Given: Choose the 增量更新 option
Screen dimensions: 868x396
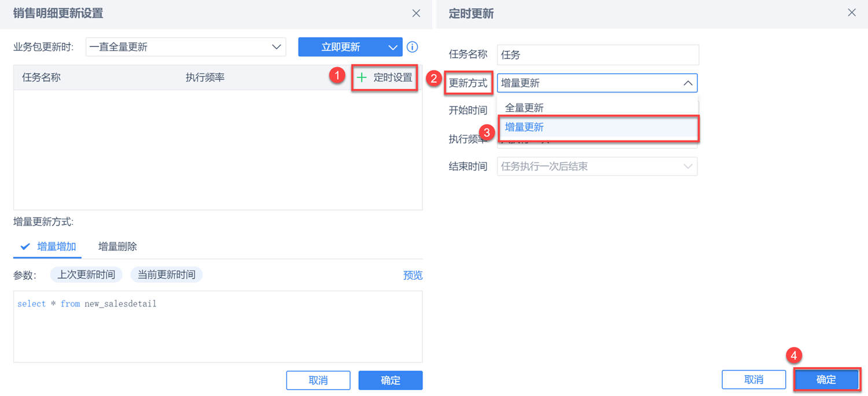Looking at the screenshot, I should coord(524,127).
